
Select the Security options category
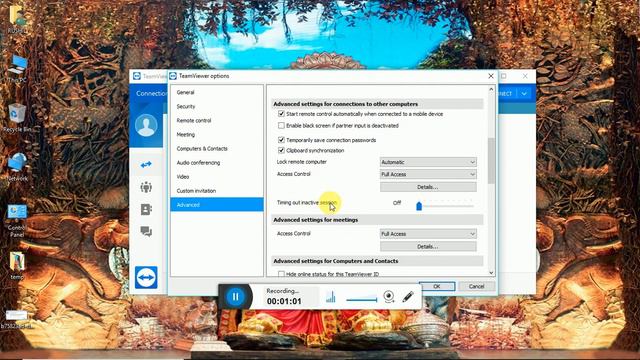[x=217, y=107]
